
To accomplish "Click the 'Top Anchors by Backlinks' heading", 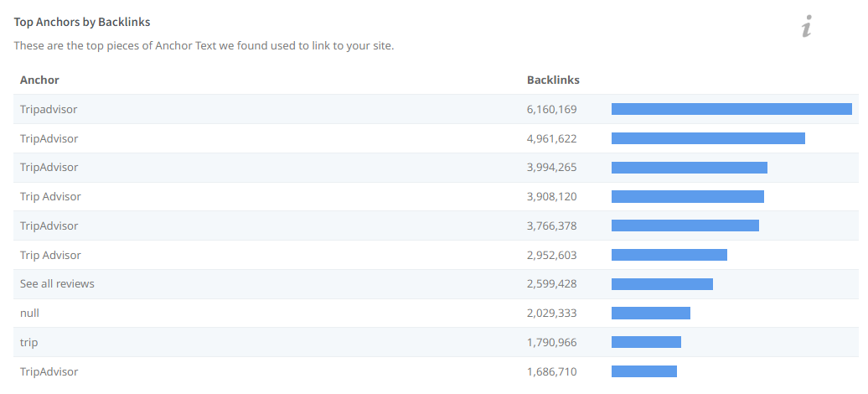I will (x=82, y=23).
